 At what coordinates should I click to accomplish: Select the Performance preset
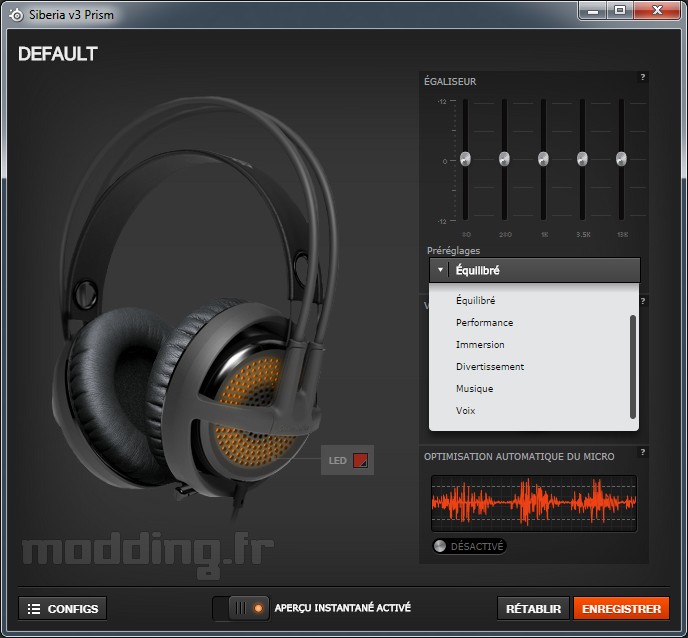point(484,323)
